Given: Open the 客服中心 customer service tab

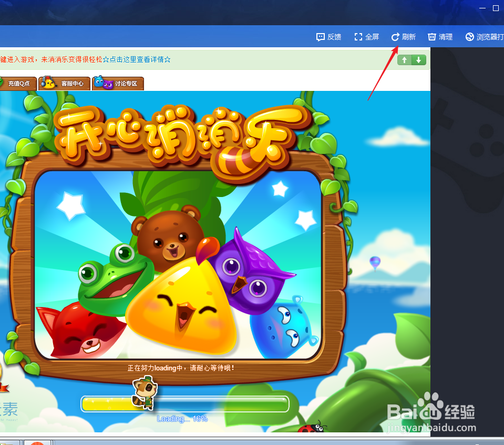Looking at the screenshot, I should coord(64,83).
